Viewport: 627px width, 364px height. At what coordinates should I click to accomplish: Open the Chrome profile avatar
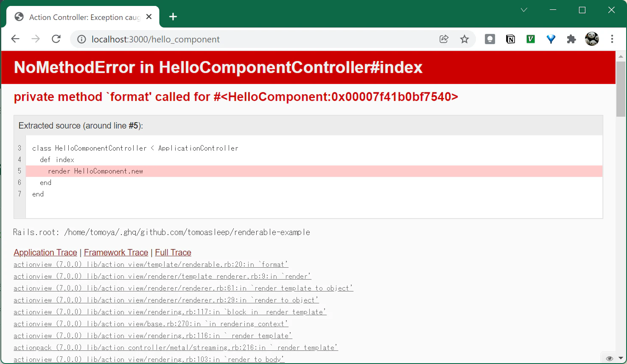point(592,39)
